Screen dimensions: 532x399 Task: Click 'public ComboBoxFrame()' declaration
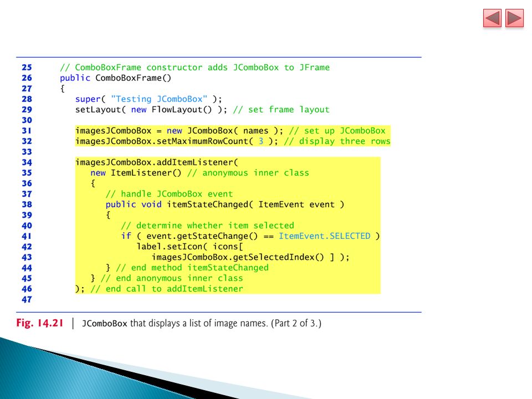coord(116,78)
